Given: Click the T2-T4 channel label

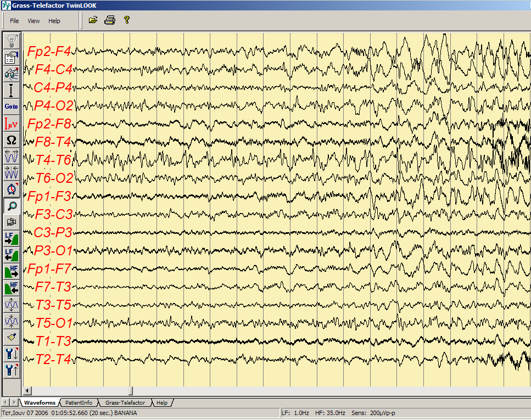Looking at the screenshot, I should pyautogui.click(x=53, y=360).
